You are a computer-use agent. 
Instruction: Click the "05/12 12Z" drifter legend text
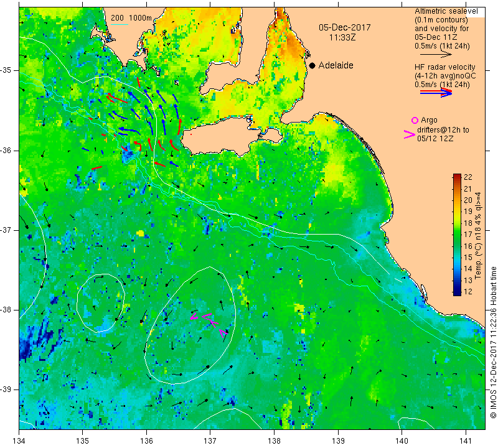[x=435, y=138]
